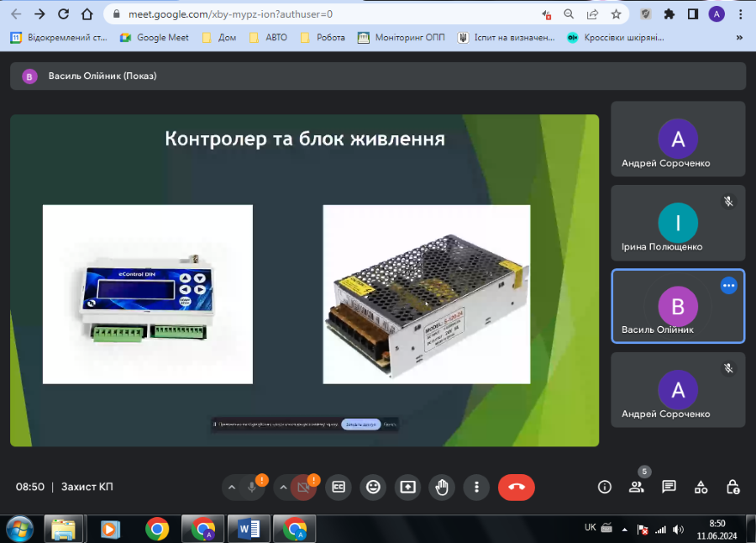Open more options three-dot menu in call bar

click(476, 487)
